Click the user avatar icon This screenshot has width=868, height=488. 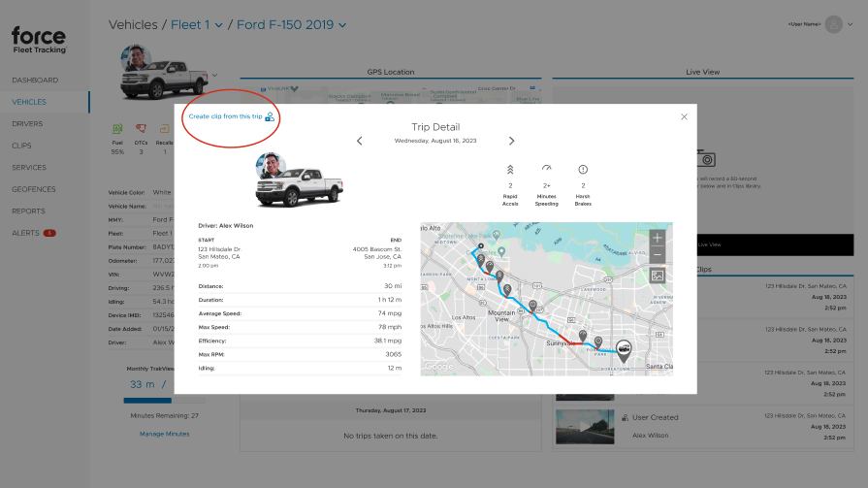point(834,24)
